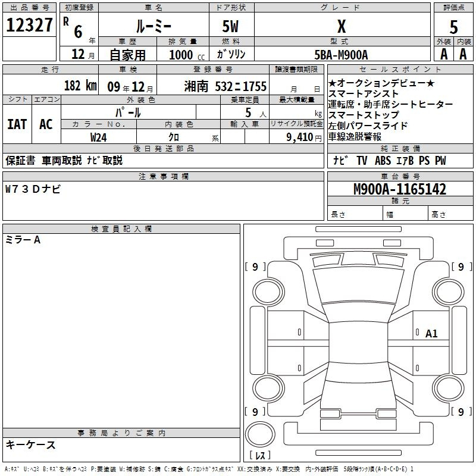
Task: Select chassis number M900A-1165142
Action: [x=400, y=189]
